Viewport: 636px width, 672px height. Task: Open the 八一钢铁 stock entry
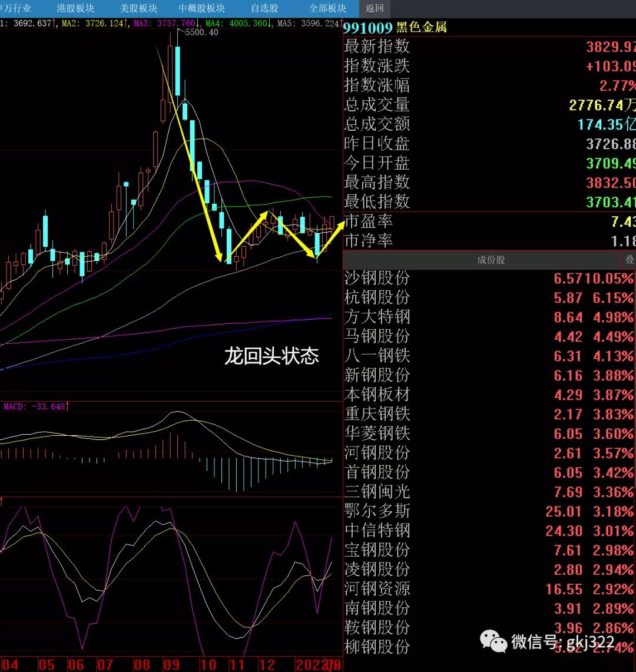[377, 356]
